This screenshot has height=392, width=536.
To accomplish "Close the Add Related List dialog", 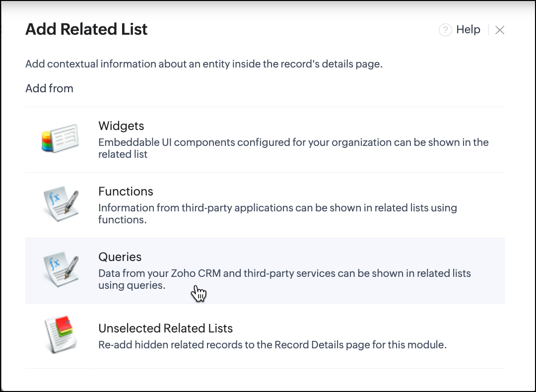I will pyautogui.click(x=500, y=30).
